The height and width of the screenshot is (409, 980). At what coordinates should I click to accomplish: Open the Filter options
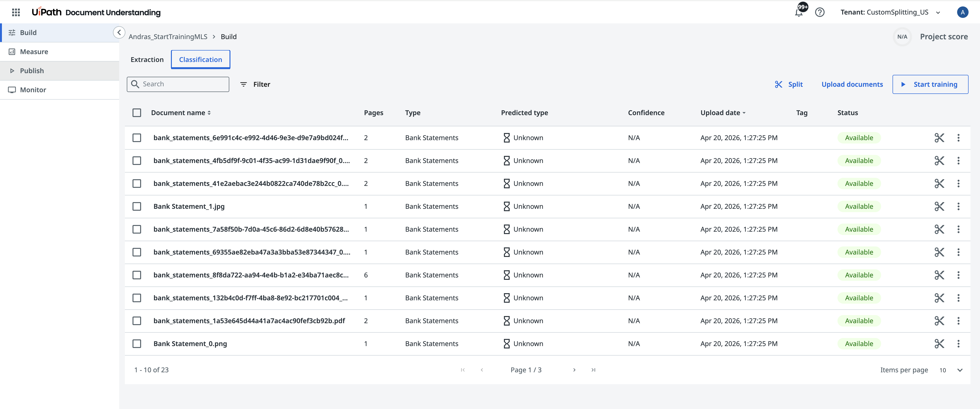tap(255, 84)
